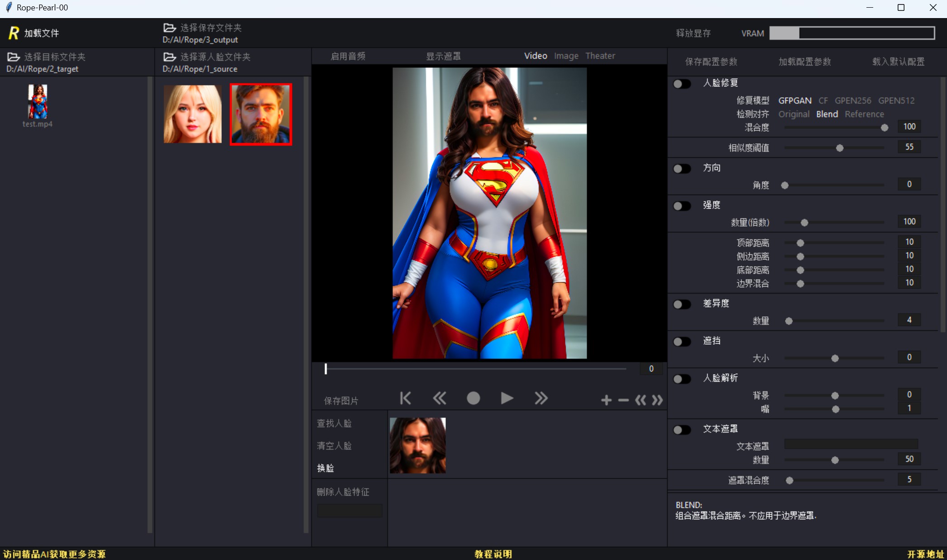
Task: Go to next marker icon
Action: pyautogui.click(x=657, y=400)
